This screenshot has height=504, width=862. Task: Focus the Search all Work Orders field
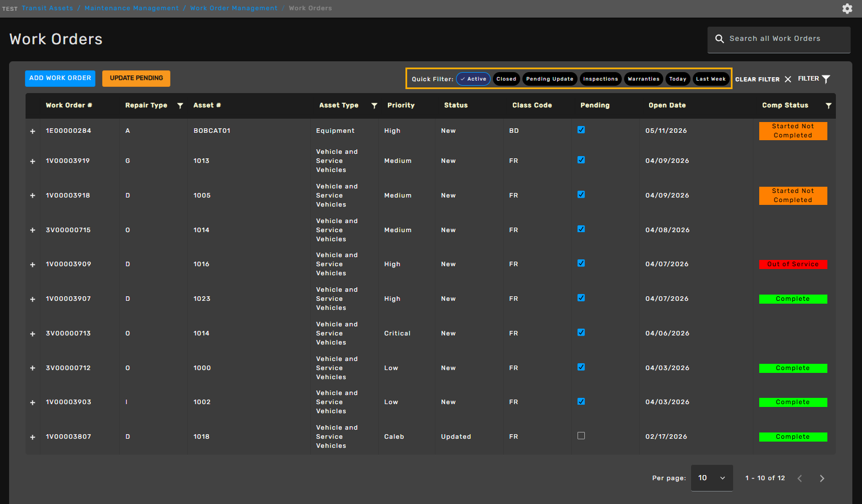click(779, 39)
